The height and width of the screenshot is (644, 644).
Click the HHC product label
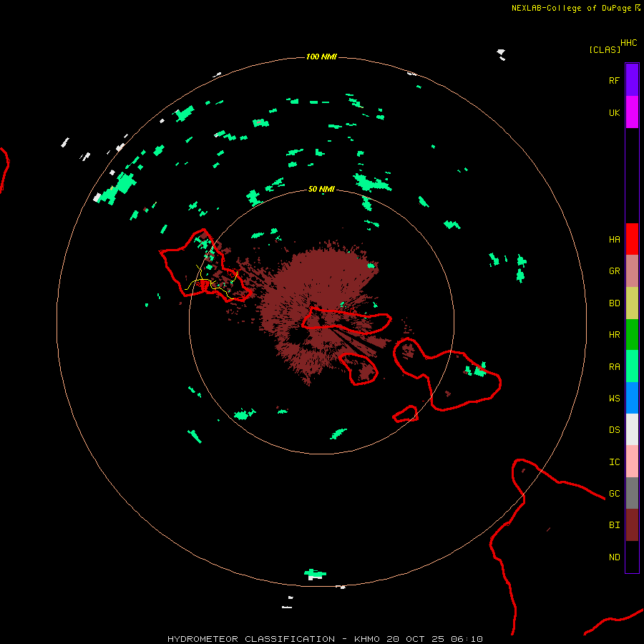point(629,43)
